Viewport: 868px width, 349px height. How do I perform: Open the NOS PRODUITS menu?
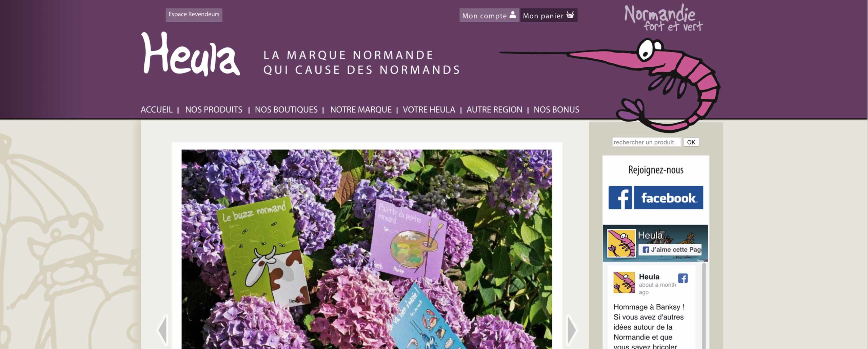214,110
